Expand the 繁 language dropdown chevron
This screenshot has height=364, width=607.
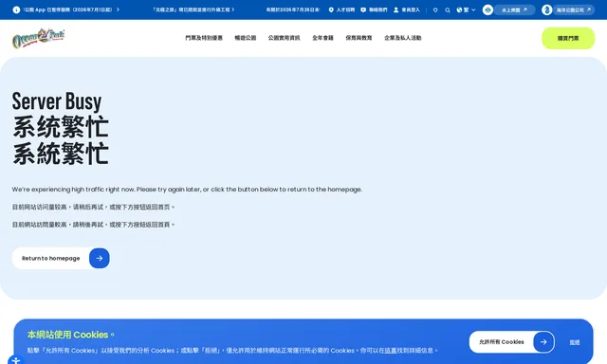(473, 9)
